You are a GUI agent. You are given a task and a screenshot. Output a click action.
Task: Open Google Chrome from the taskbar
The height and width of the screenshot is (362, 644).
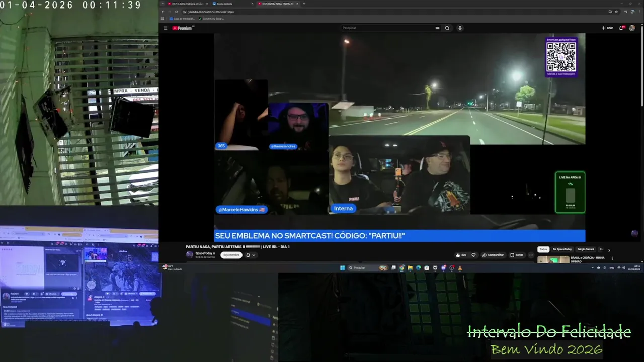[401, 268]
